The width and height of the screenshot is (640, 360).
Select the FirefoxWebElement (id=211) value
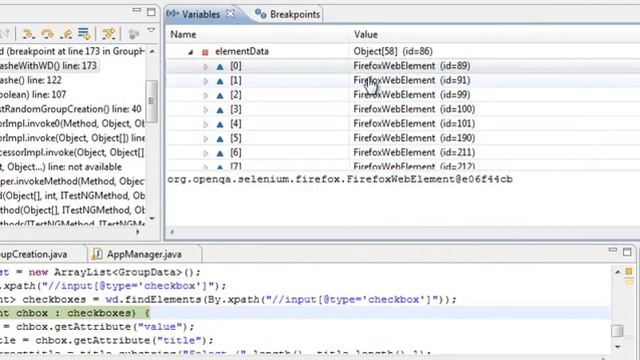pos(414,152)
